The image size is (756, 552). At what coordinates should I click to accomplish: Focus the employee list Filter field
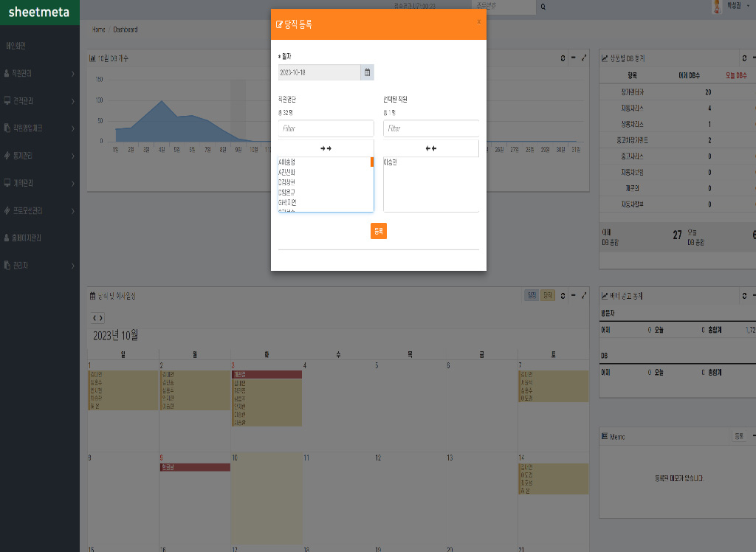coord(326,128)
